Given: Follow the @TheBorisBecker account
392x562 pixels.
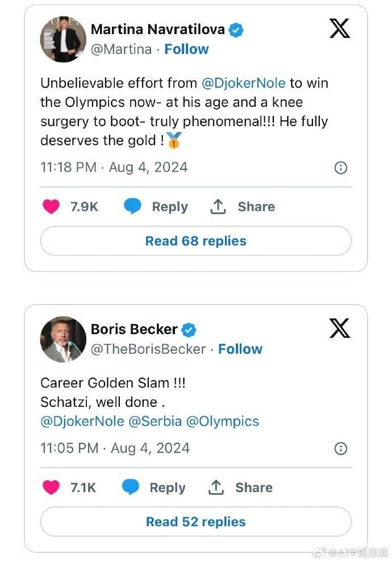Looking at the screenshot, I should (240, 349).
